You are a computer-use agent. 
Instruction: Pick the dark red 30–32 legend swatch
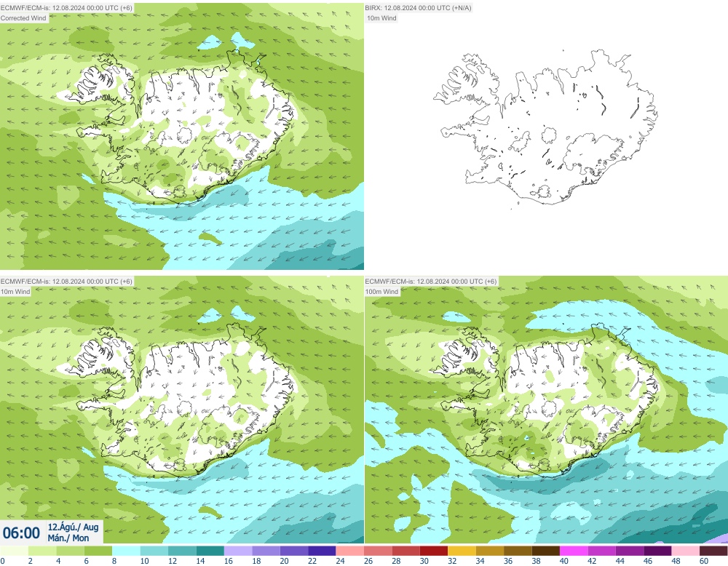point(434,551)
